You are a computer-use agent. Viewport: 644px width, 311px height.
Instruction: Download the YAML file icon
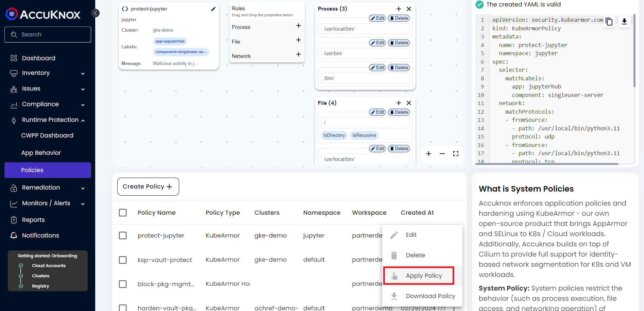point(624,22)
